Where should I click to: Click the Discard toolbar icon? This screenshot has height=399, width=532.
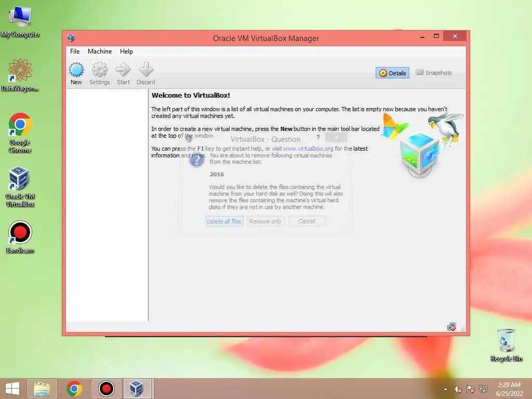tap(146, 73)
